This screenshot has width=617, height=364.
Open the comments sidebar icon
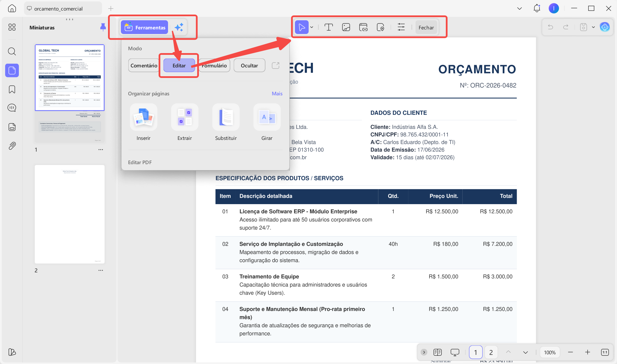coord(12,108)
